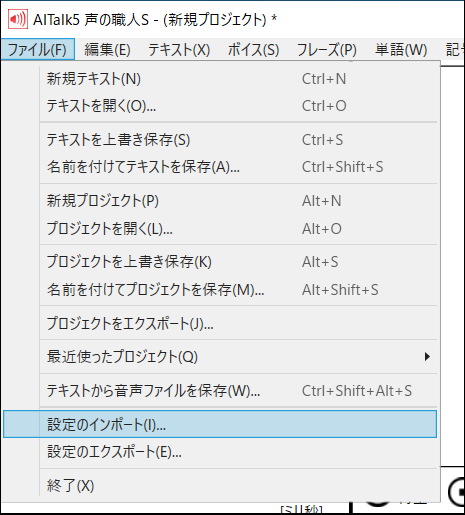Viewport: 465px width, 515px height.
Task: Select 名前を付けてテキストを保存(A)...
Action: coord(220,167)
